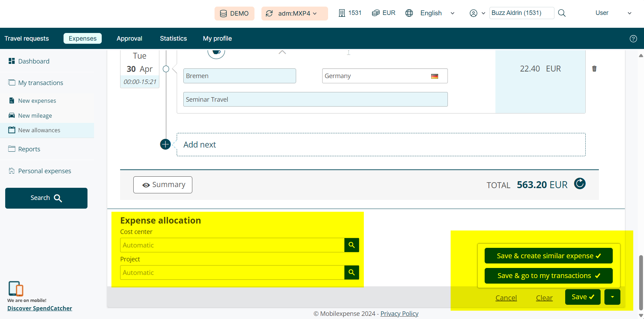Collapse the entry using the up chevron
Viewport: 644px width, 319px height.
point(282,52)
